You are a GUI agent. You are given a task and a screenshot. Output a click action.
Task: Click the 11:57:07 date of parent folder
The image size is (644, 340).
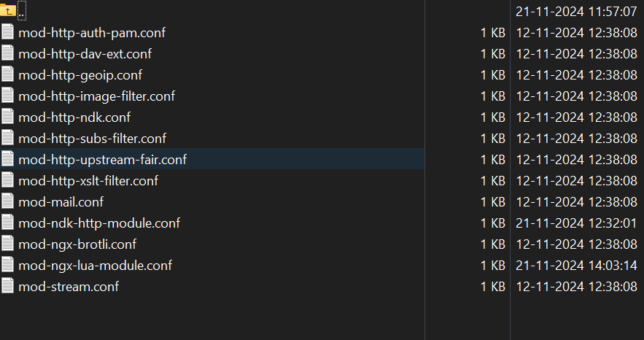576,12
